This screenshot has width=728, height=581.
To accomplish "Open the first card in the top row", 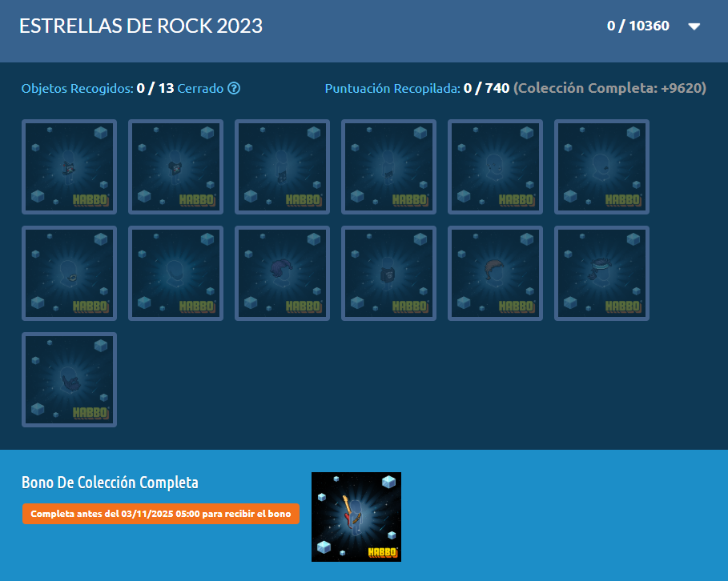I will (x=70, y=167).
